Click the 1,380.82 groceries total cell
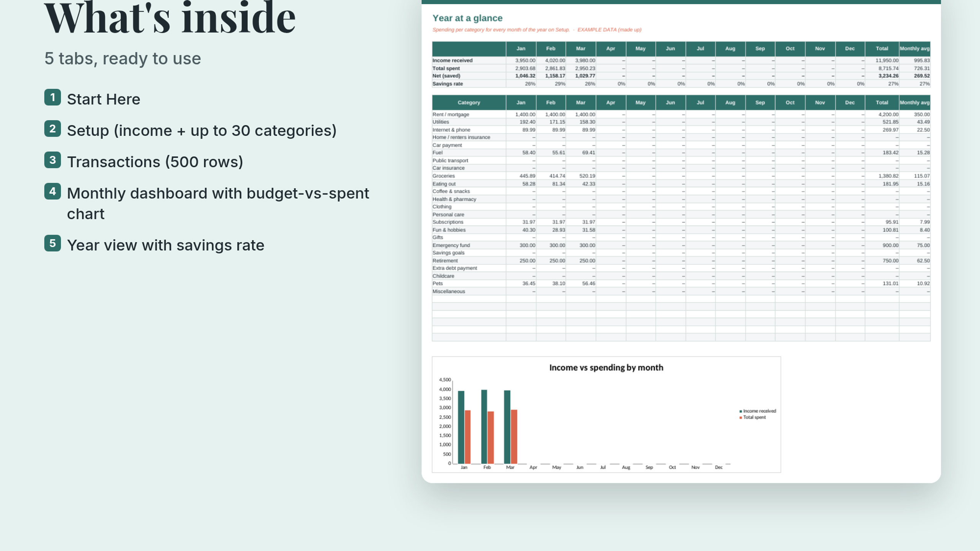980x551 pixels. coord(882,176)
